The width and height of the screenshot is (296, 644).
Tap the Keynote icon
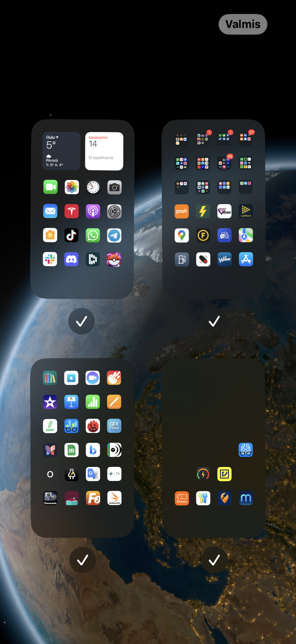coord(71,402)
